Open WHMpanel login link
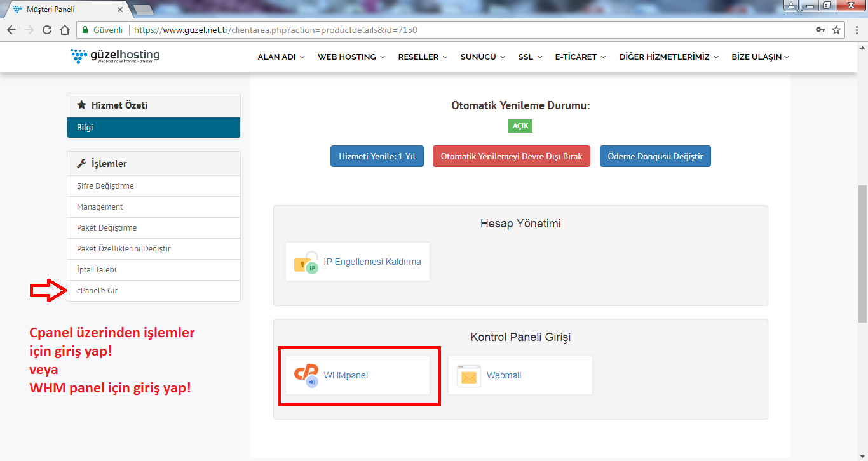The image size is (868, 461). coord(358,375)
